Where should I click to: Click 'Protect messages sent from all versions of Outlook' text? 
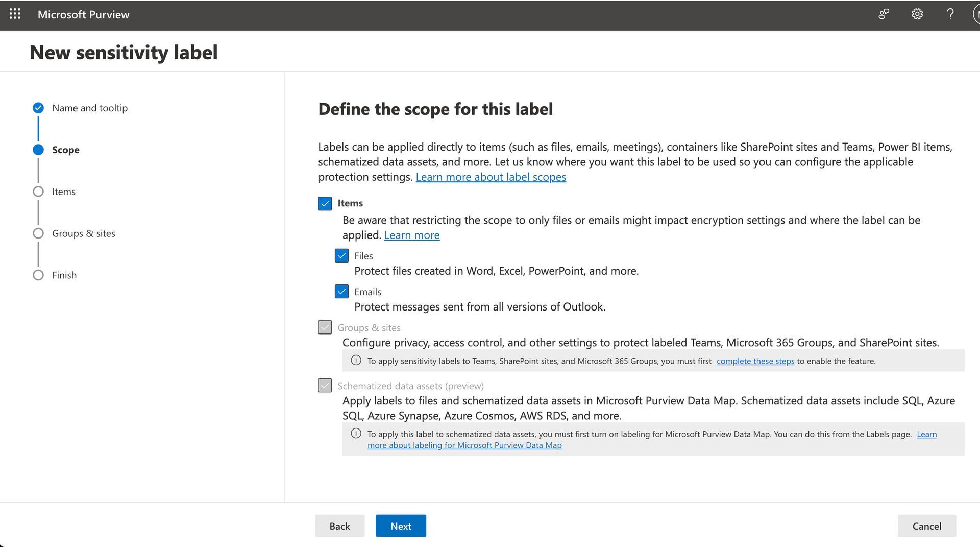coord(480,306)
